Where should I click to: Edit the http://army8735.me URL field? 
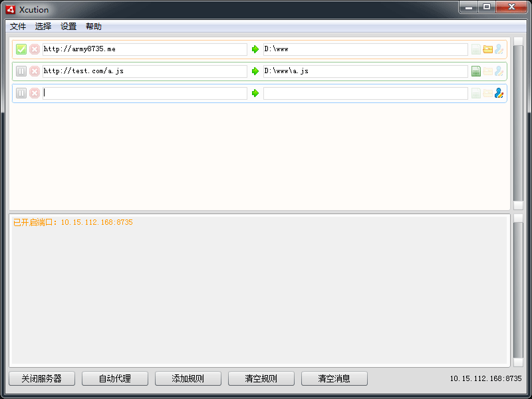(x=145, y=49)
